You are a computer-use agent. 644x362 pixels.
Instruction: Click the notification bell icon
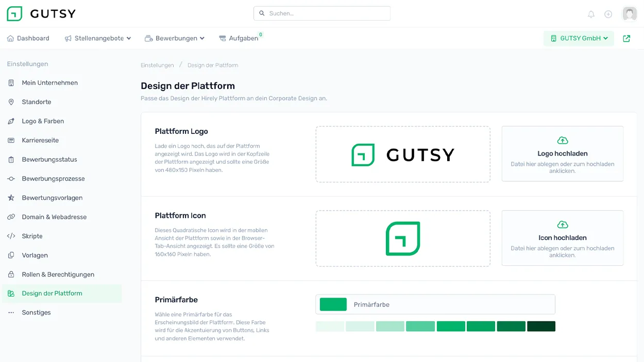(591, 14)
